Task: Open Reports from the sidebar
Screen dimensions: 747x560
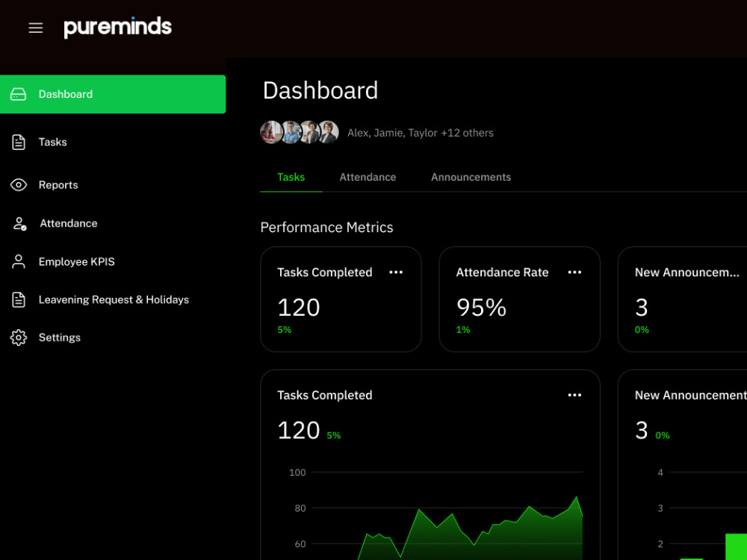Action: [x=58, y=184]
